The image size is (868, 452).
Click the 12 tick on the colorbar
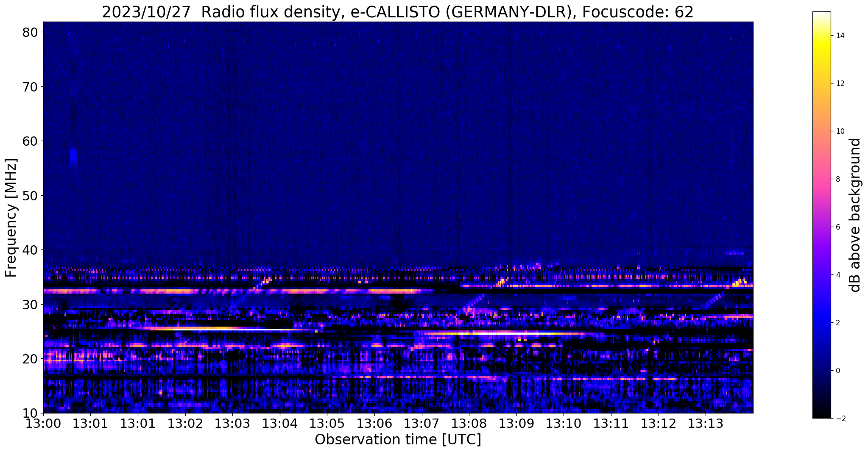click(840, 83)
